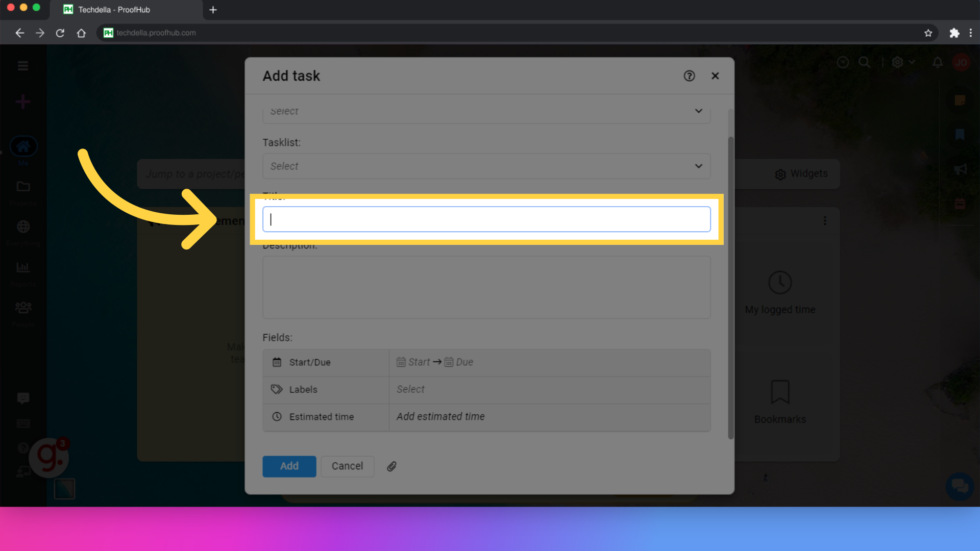Open widget three-dot options menu

click(x=825, y=221)
